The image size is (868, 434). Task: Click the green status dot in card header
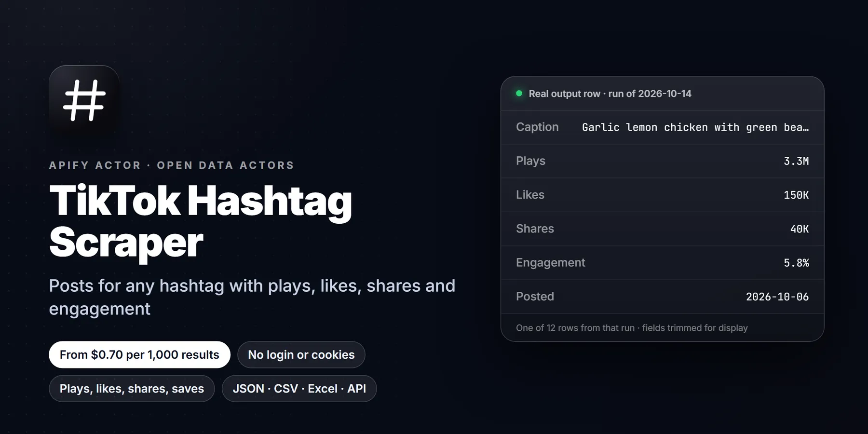coord(519,94)
